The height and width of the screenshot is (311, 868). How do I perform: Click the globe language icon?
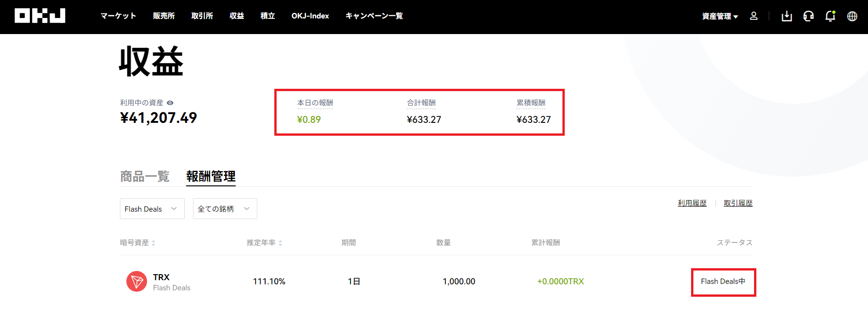tap(852, 16)
